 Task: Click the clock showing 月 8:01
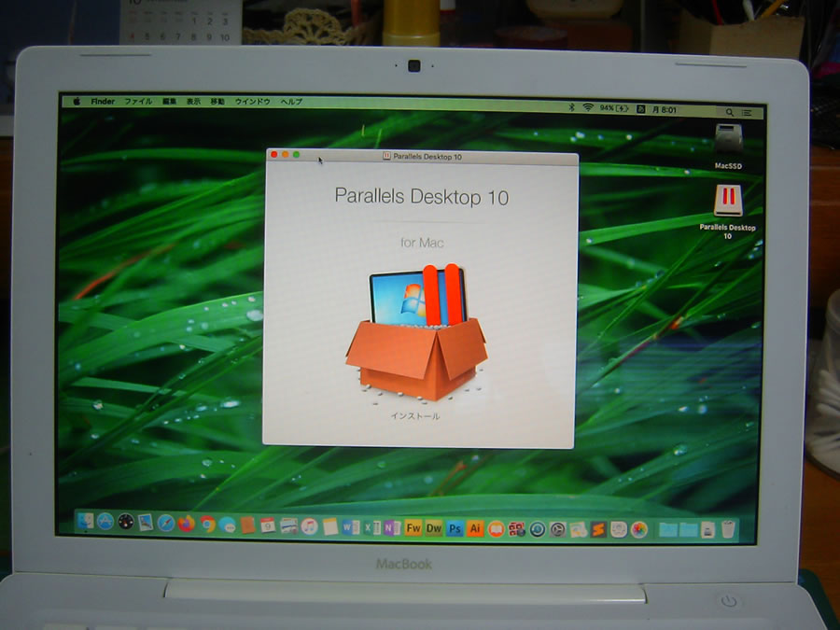tap(665, 109)
